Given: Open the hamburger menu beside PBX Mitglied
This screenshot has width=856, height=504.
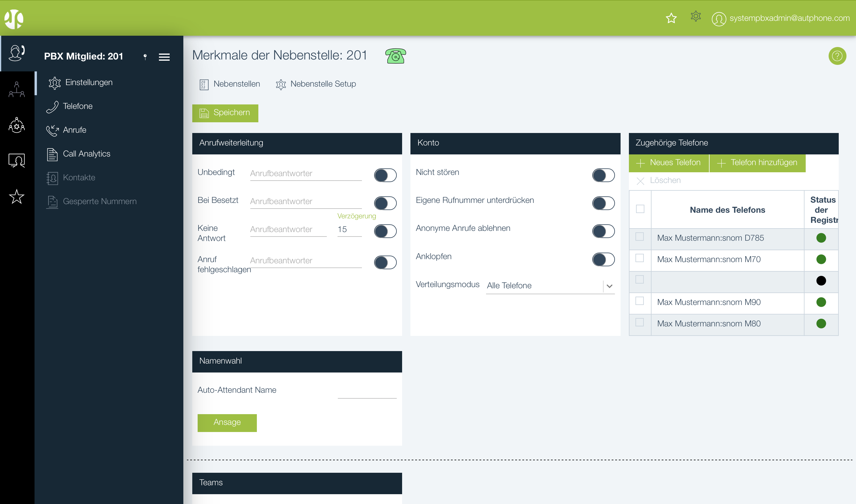Looking at the screenshot, I should 164,57.
